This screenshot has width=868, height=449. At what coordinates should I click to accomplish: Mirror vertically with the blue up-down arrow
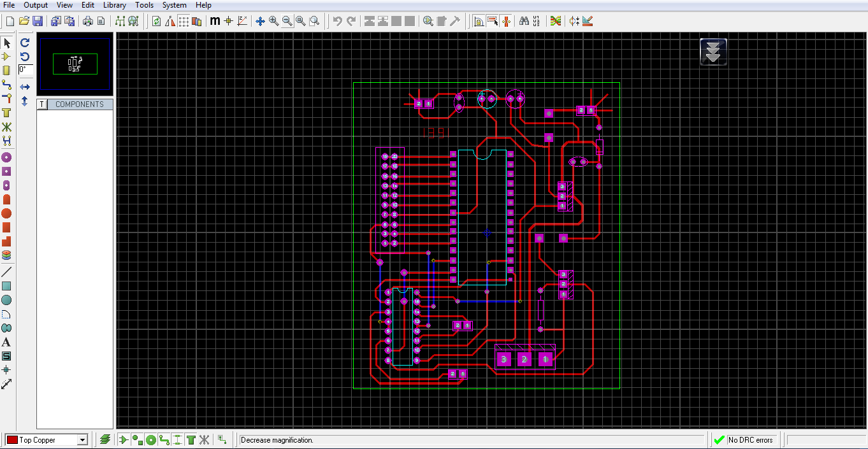pyautogui.click(x=25, y=101)
